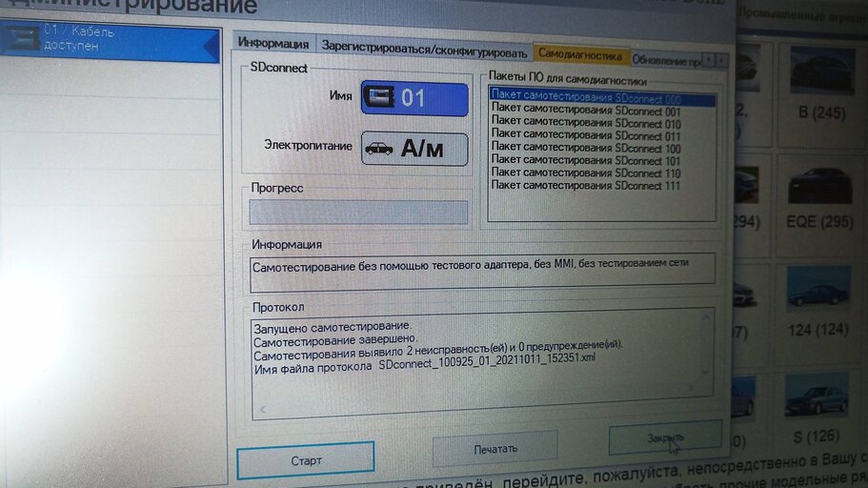This screenshot has width=868, height=488.
Task: Open the Информация tab
Action: (x=273, y=43)
